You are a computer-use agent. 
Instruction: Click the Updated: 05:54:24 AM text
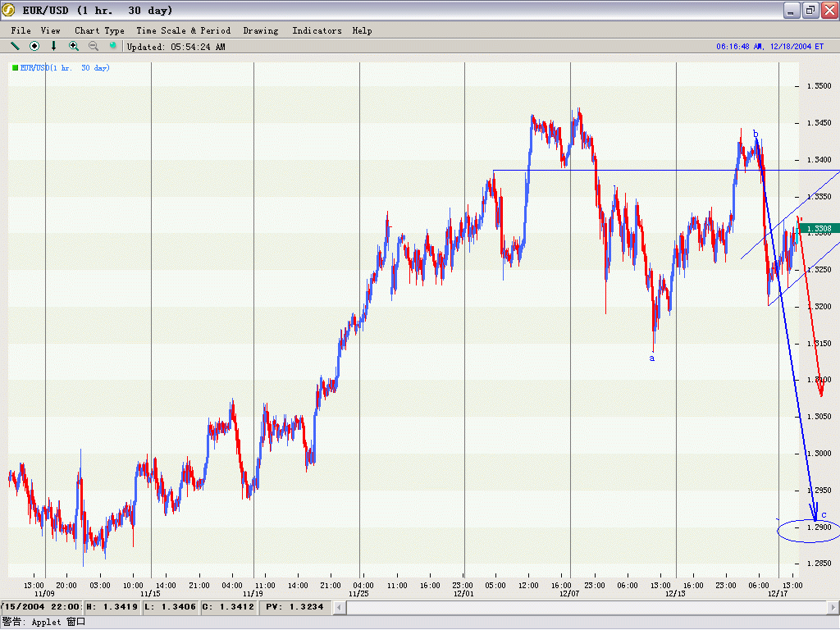coord(176,47)
